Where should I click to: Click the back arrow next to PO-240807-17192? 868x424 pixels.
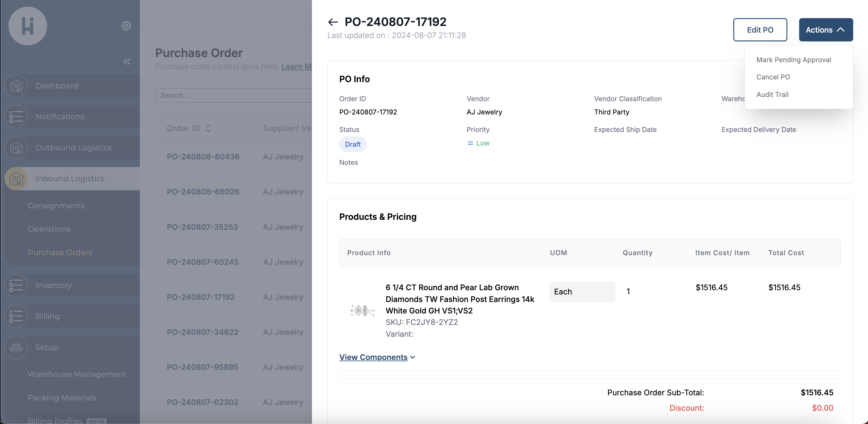tap(333, 22)
